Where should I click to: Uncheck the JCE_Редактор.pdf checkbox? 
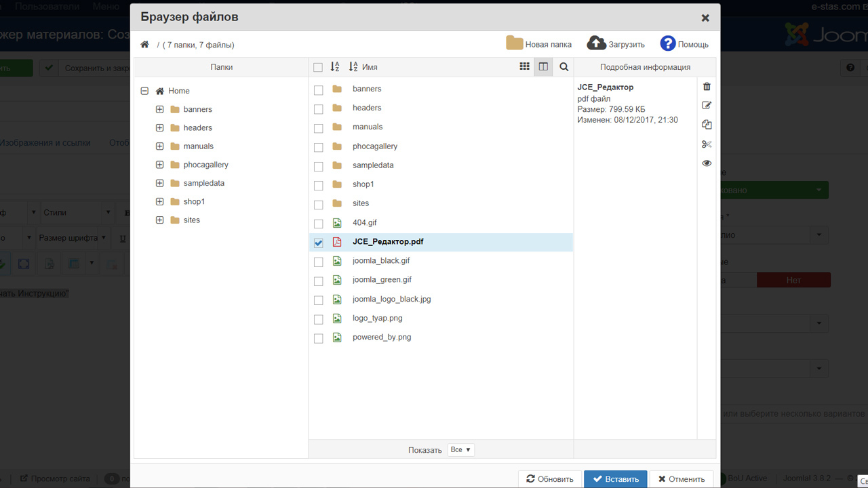(318, 243)
